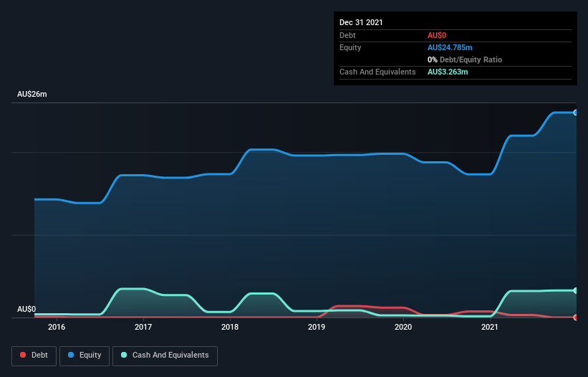This screenshot has width=588, height=377.
Task: Click the 2019 x-axis label
Action: point(317,327)
